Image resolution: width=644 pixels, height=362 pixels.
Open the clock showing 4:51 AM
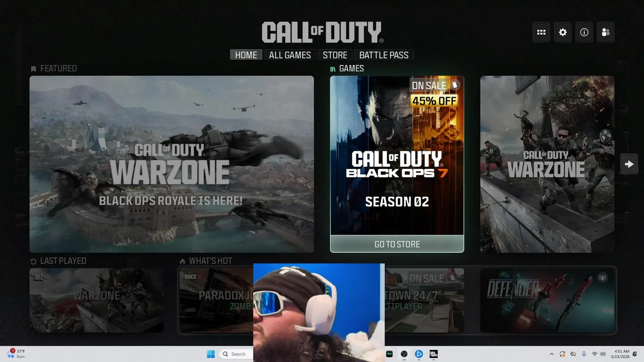[x=619, y=354]
